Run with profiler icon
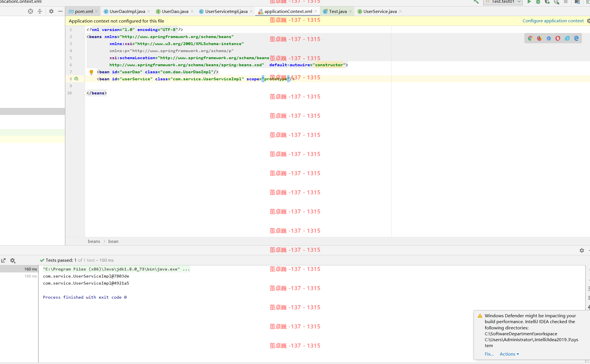590x364 pixels. pyautogui.click(x=556, y=2)
